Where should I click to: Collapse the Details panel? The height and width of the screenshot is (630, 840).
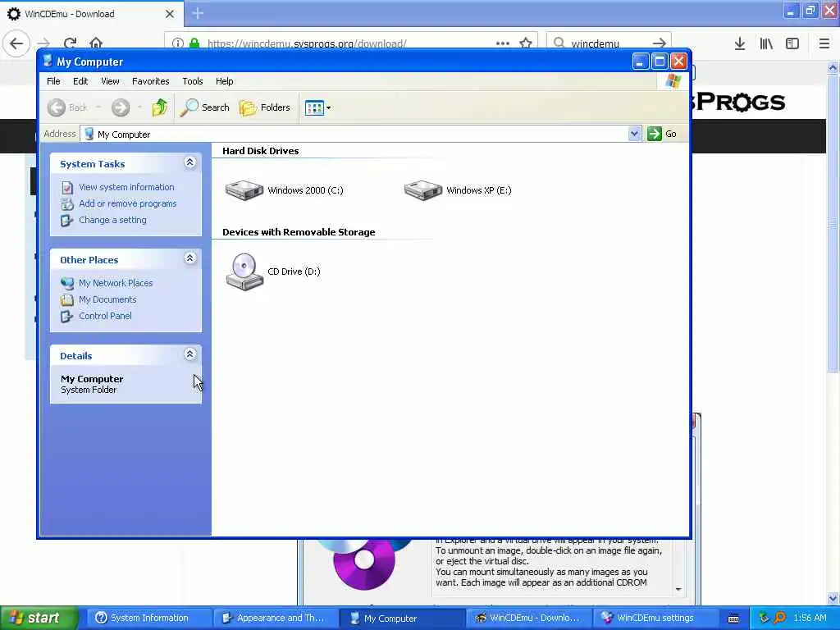coord(189,354)
